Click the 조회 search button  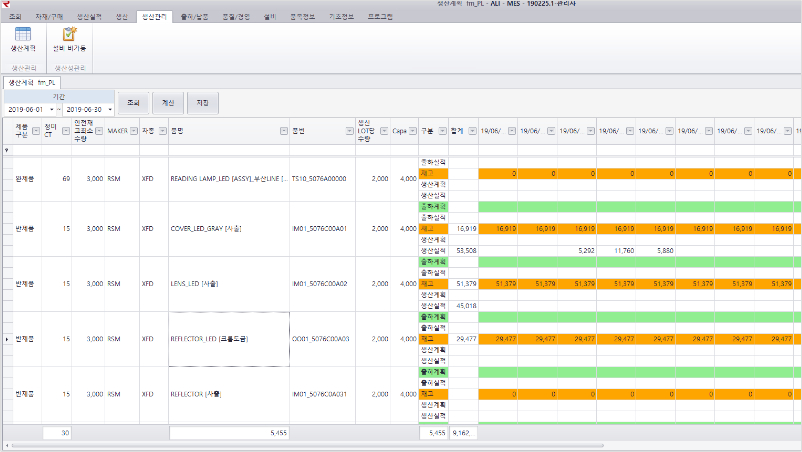pos(133,103)
